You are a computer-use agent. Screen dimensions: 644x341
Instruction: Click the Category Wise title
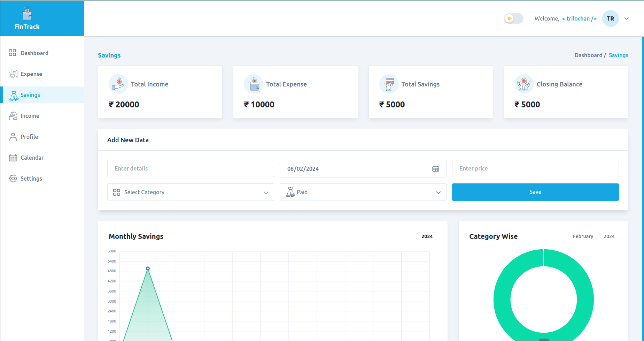[x=493, y=236]
